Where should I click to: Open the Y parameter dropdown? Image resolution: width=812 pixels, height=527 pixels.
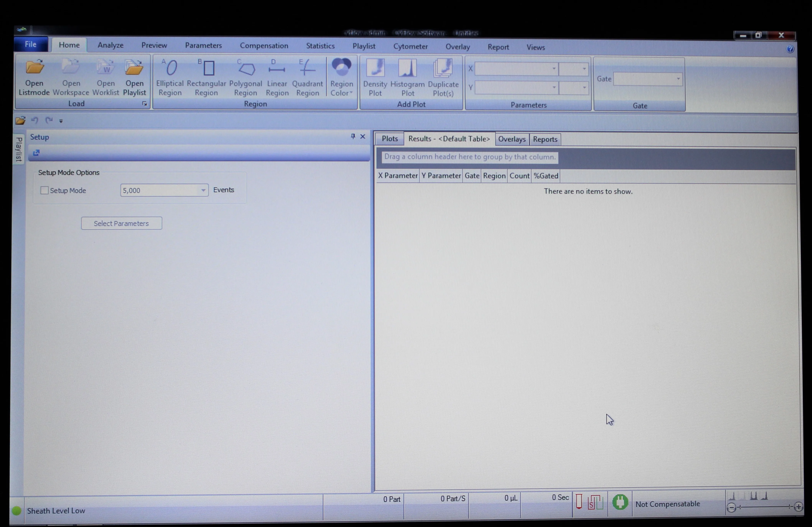(x=554, y=88)
